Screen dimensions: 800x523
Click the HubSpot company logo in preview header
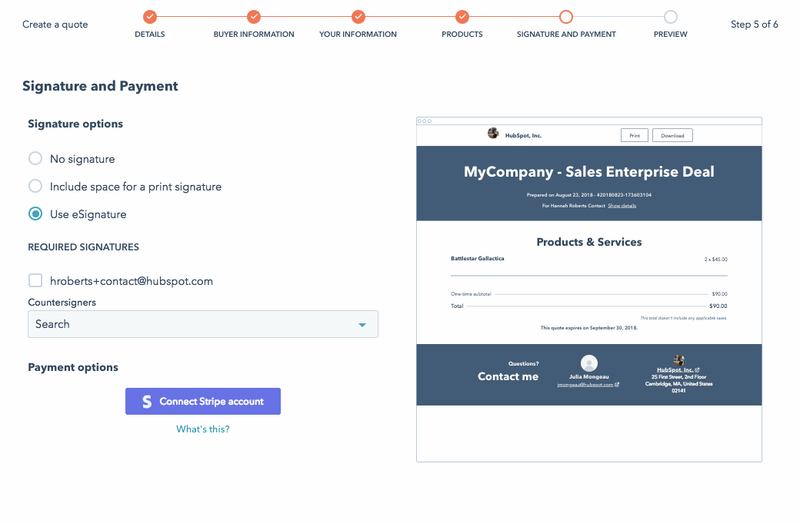click(493, 134)
